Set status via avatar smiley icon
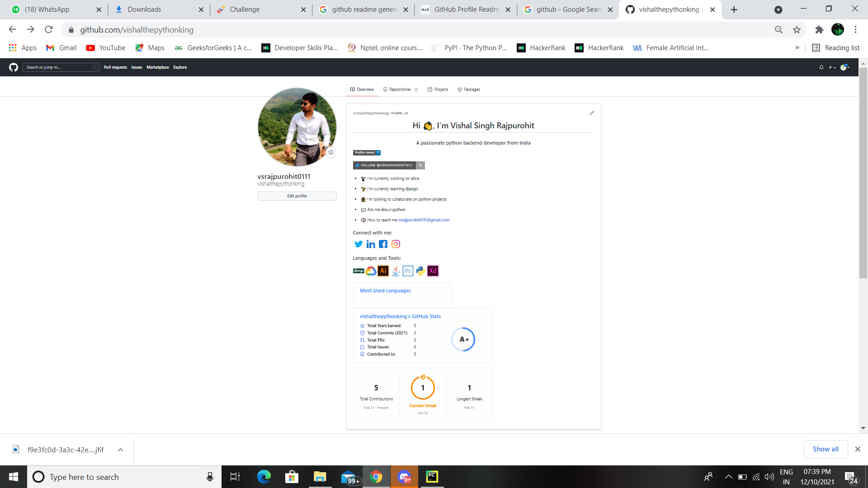 pos(331,153)
